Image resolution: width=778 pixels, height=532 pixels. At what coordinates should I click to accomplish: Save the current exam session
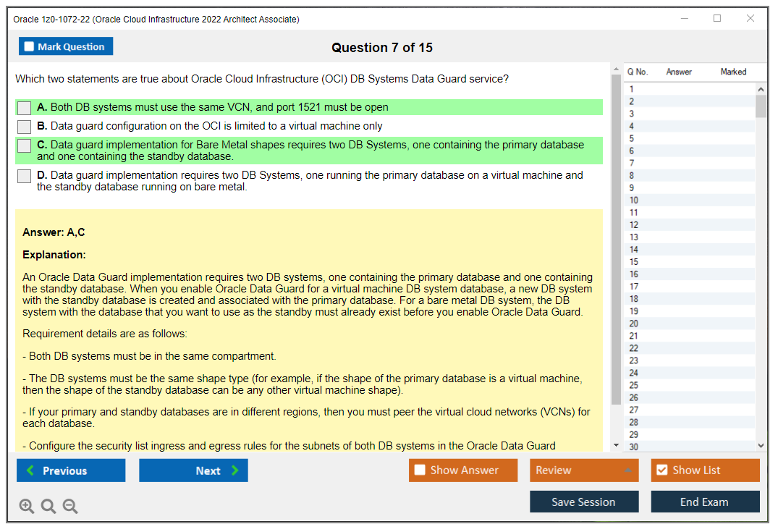(x=584, y=502)
